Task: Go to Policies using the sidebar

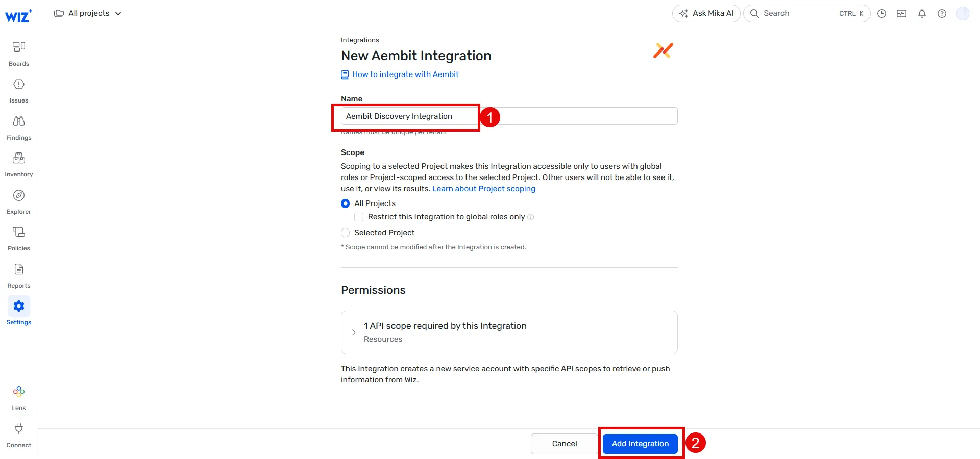Action: click(x=18, y=237)
